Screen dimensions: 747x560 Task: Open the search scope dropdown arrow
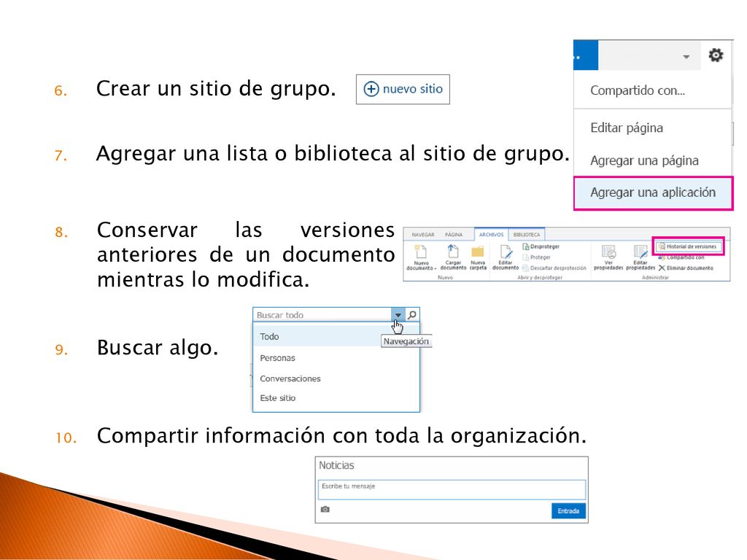398,315
